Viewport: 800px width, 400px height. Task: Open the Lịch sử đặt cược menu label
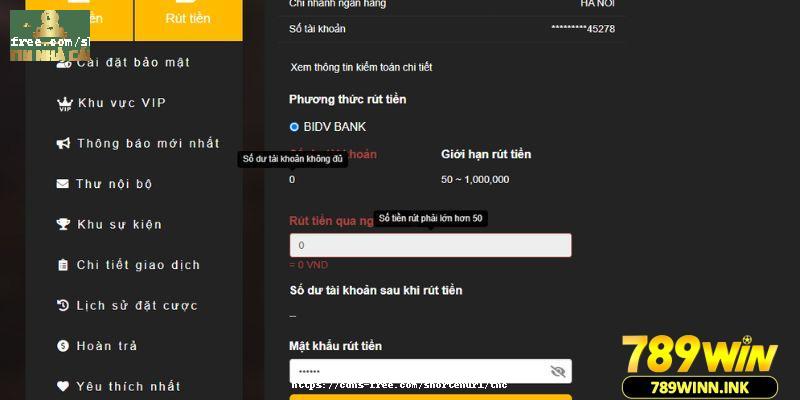click(137, 306)
